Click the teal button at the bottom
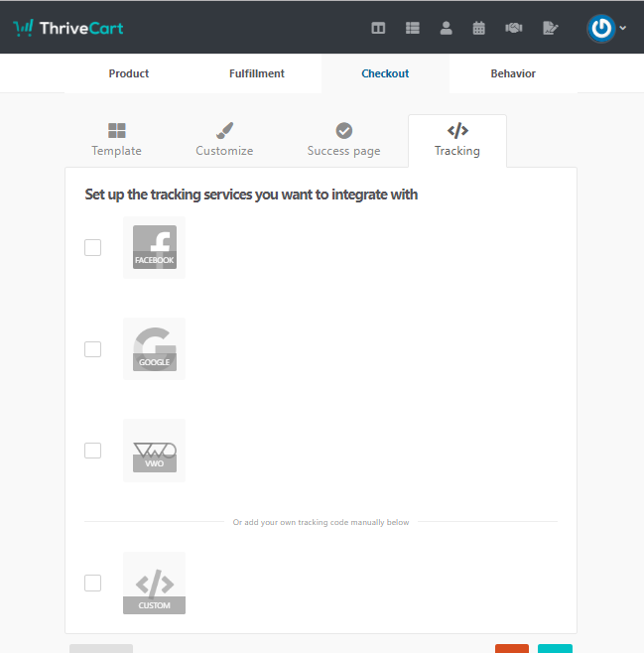644x653 pixels. [555, 648]
